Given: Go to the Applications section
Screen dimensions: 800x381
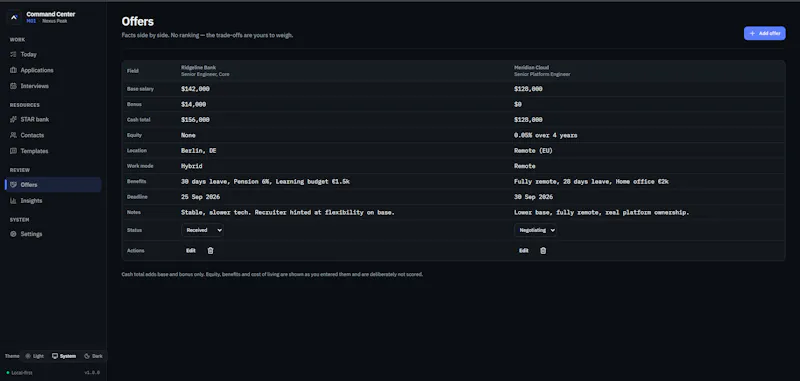Looking at the screenshot, I should click(x=53, y=70).
